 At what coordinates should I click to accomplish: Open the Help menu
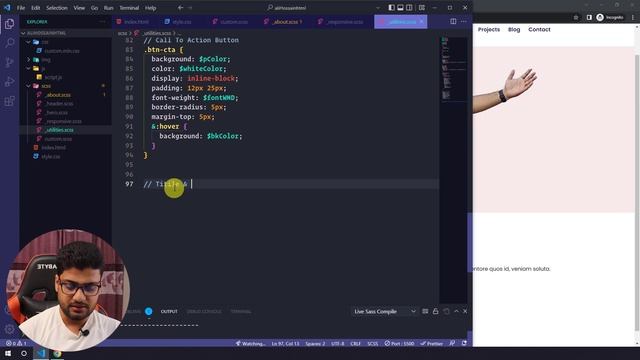151,8
